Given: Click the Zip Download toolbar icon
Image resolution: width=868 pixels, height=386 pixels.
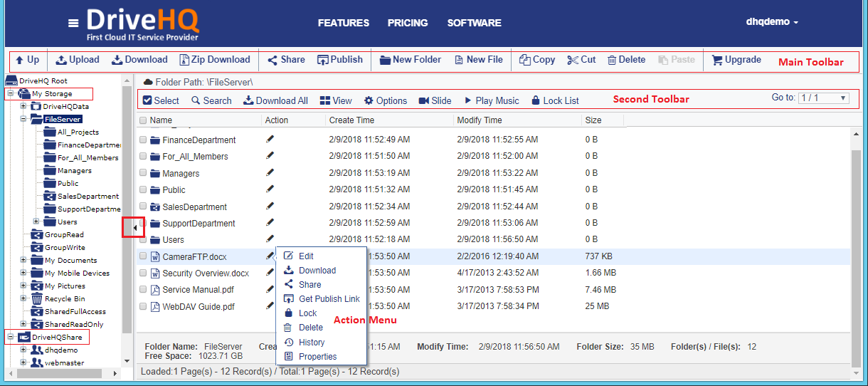Looking at the screenshot, I should [184, 60].
